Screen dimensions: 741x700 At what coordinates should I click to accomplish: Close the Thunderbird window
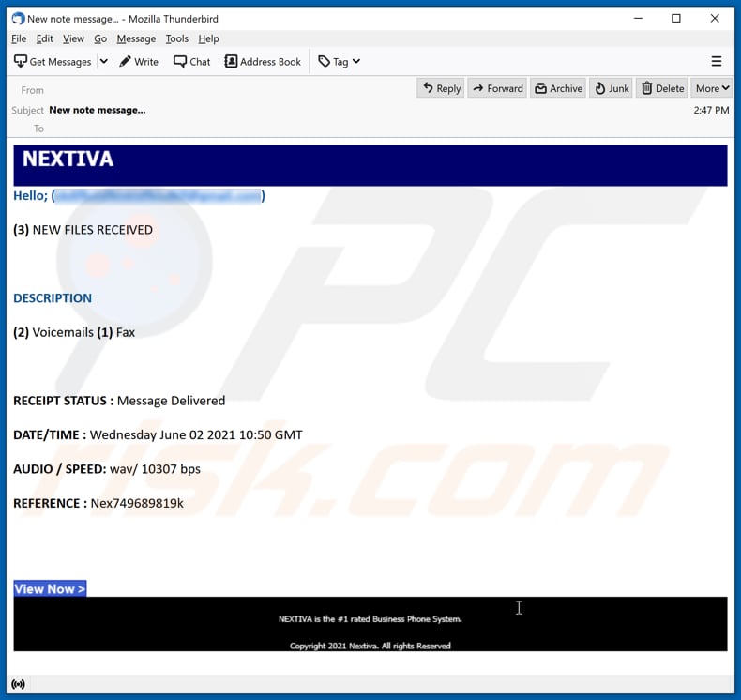click(x=715, y=19)
